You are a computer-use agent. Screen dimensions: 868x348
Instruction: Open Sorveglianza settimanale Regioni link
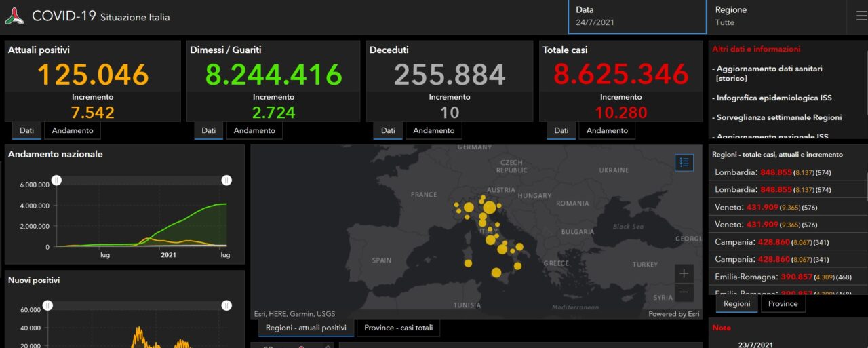(x=775, y=117)
